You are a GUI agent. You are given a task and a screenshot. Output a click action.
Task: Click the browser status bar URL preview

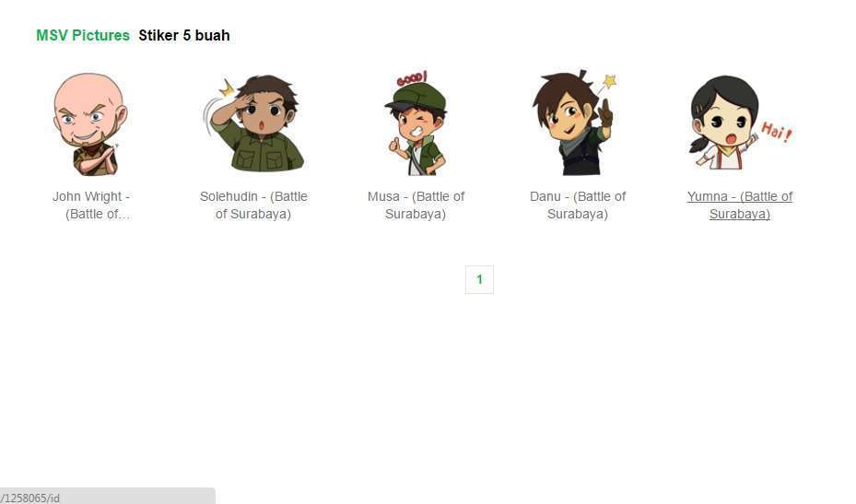pos(107,497)
